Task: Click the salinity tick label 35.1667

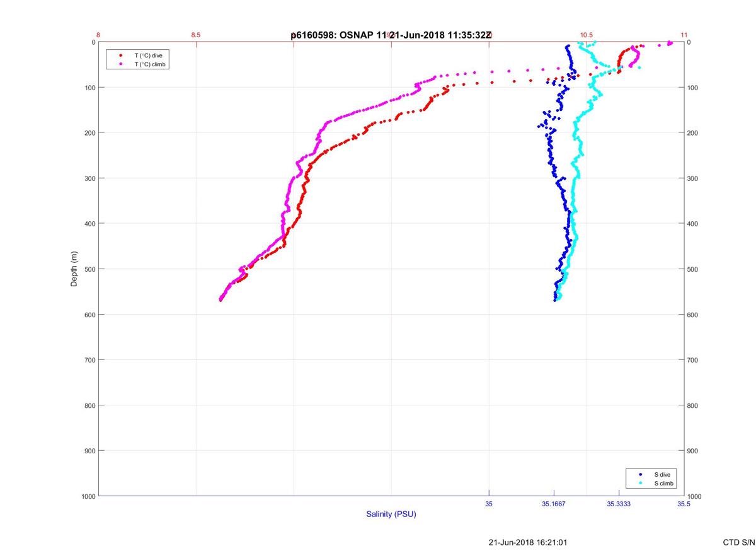Action: click(554, 504)
